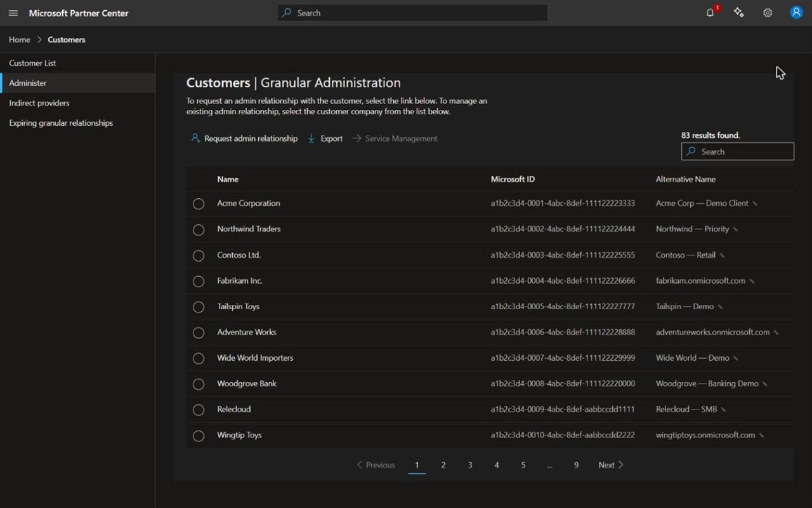Select the Wingtip Toys radio button

tap(199, 436)
